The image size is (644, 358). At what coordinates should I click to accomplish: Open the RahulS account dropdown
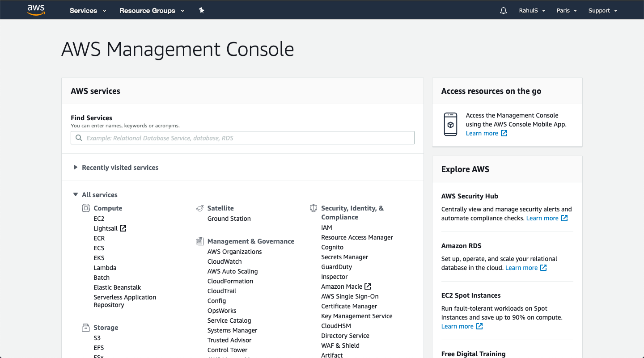coord(532,11)
